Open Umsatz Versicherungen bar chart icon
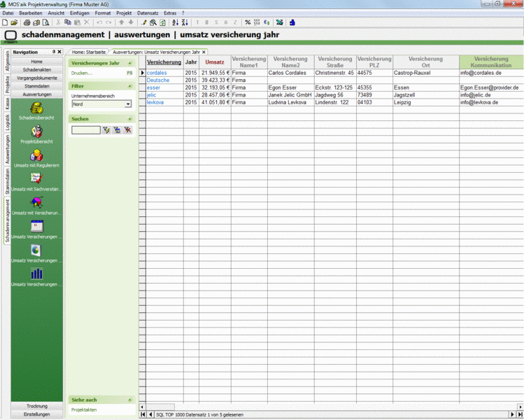The height and width of the screenshot is (420, 524). click(36, 274)
